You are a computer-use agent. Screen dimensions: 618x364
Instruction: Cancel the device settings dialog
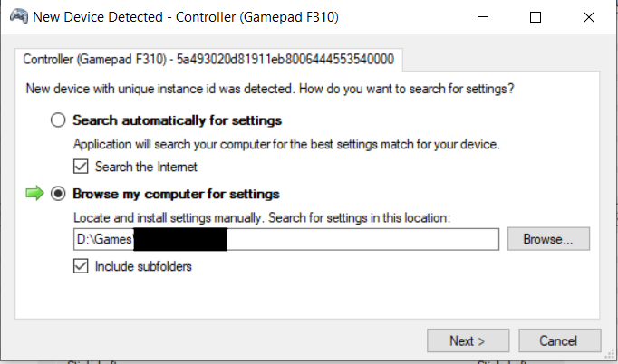558,341
